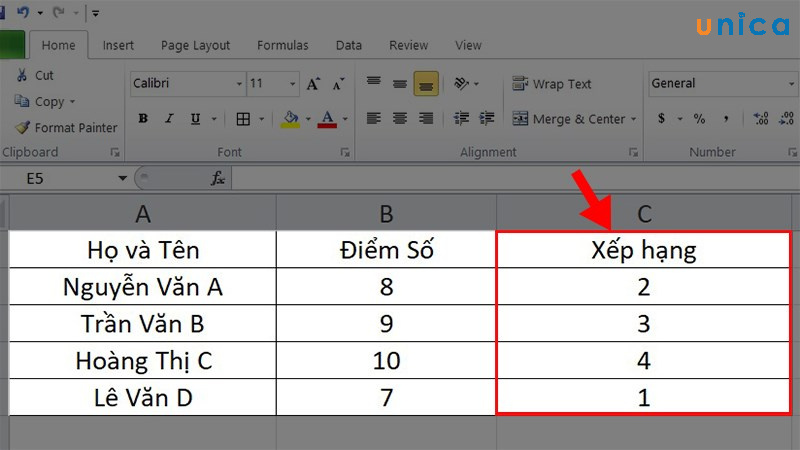This screenshot has height=450, width=800.
Task: Switch to the Home tab
Action: tap(58, 45)
